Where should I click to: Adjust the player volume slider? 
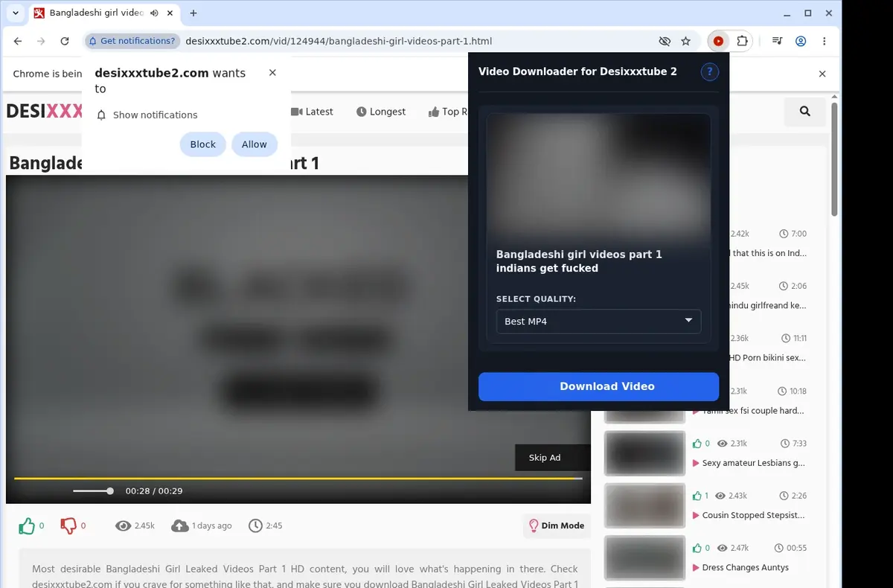(93, 491)
